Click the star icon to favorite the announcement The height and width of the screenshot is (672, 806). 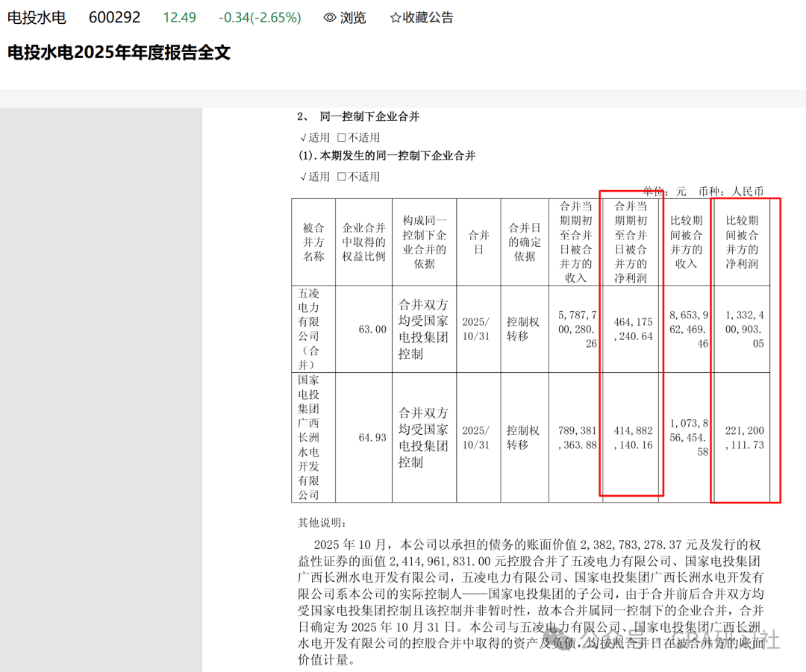396,18
